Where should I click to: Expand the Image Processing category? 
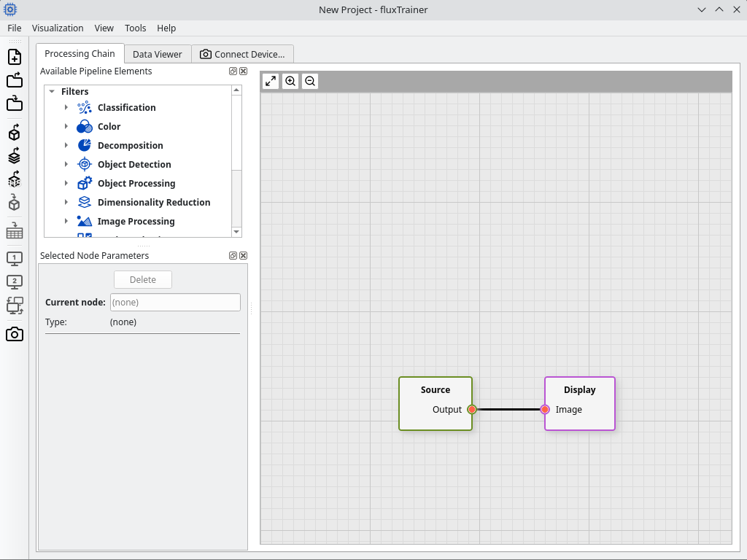(66, 221)
